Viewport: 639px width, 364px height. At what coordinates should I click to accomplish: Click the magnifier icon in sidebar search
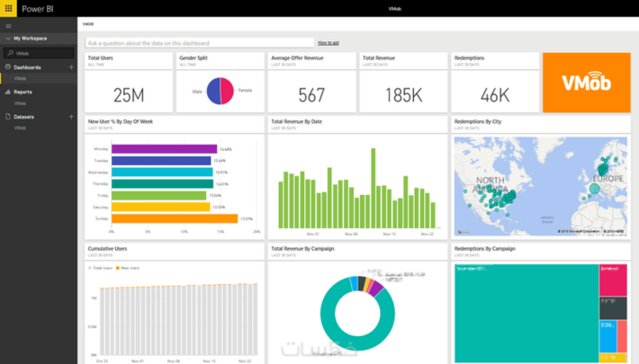[10, 53]
